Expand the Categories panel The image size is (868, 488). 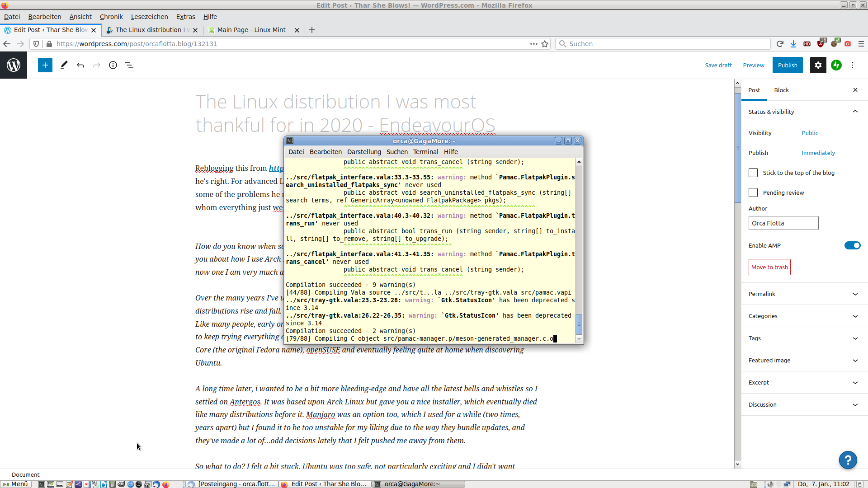[x=804, y=316]
